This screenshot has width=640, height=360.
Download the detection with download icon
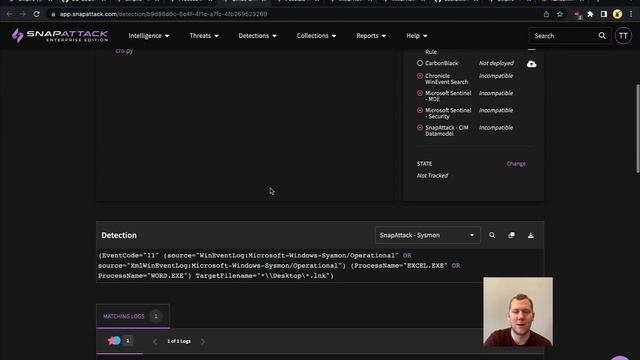531,235
